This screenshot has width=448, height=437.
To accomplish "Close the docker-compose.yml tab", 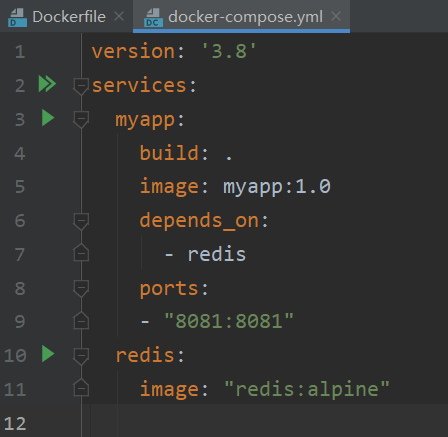I will point(336,16).
